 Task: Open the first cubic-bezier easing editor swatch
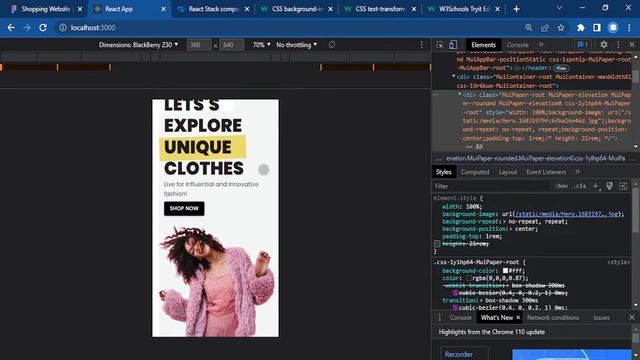[456, 293]
